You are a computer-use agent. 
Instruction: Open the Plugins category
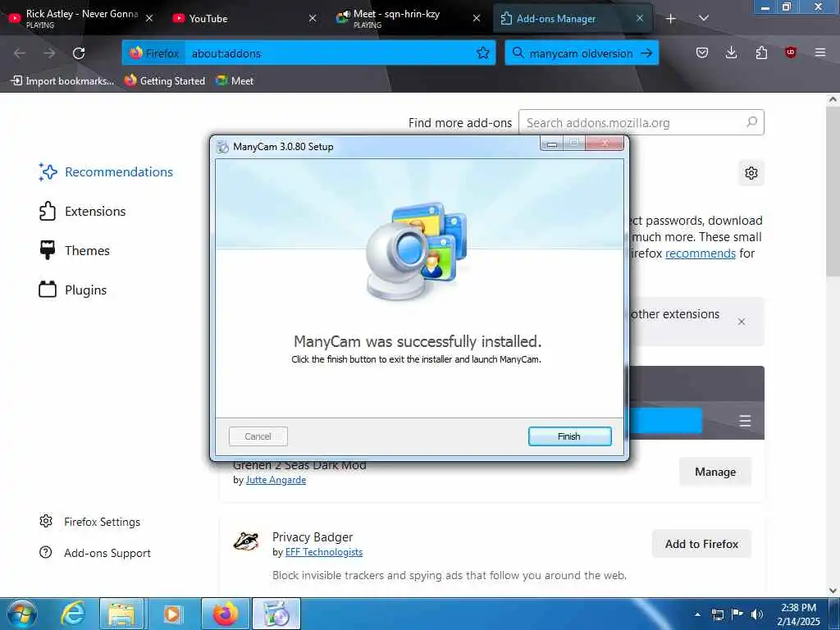tap(73, 290)
